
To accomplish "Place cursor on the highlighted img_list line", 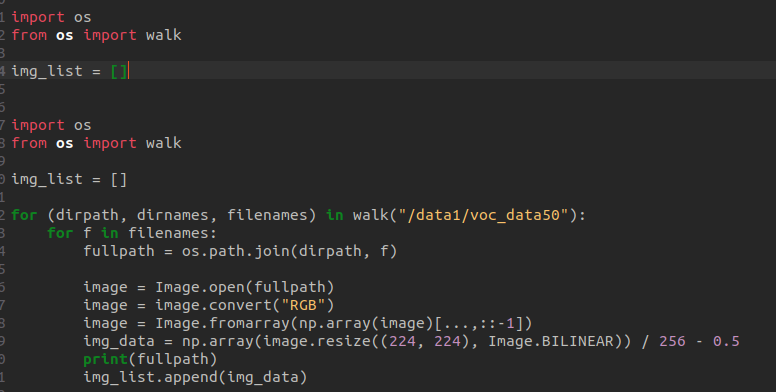I will 388,71.
